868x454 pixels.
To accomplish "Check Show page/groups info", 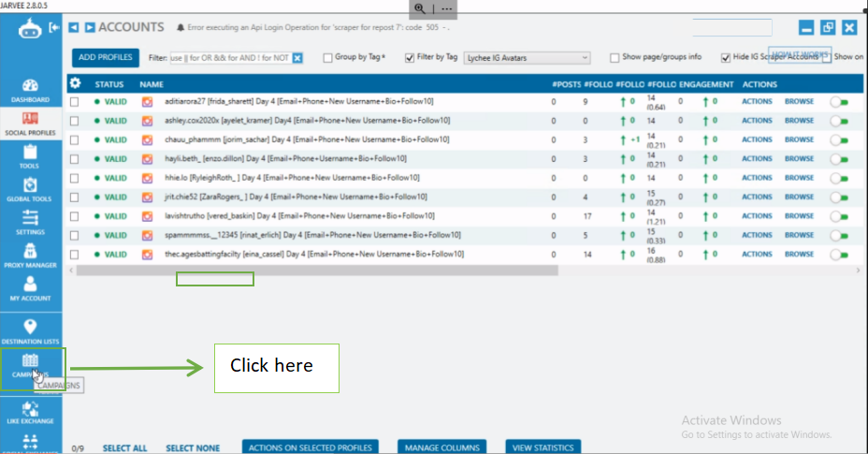I will click(615, 58).
